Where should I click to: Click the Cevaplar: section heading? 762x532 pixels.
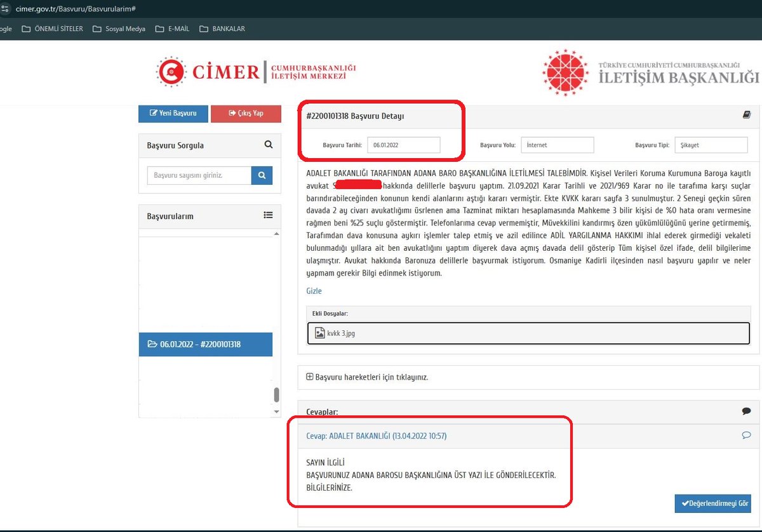click(x=322, y=412)
